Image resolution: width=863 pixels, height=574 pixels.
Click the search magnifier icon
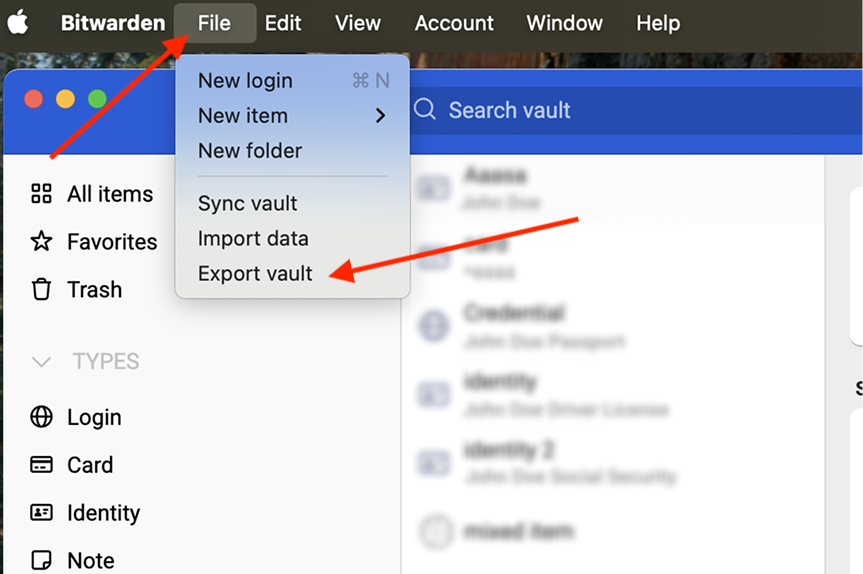click(x=425, y=110)
